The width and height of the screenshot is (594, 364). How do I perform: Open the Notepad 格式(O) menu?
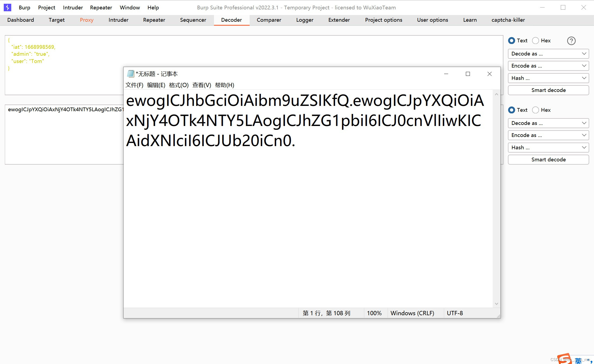click(179, 85)
